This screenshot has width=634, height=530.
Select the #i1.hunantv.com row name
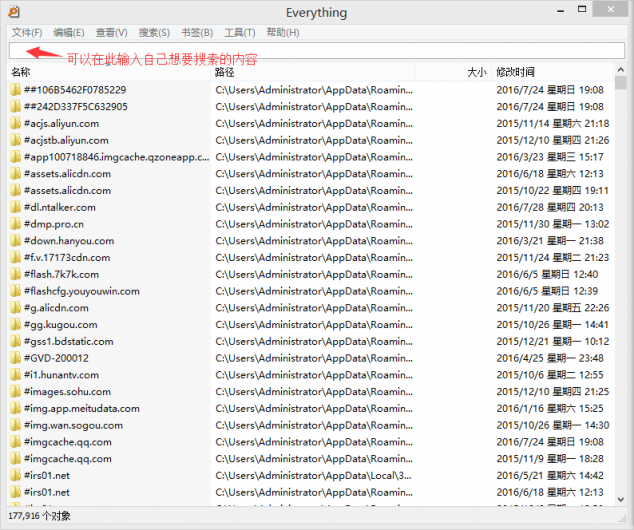tap(61, 375)
